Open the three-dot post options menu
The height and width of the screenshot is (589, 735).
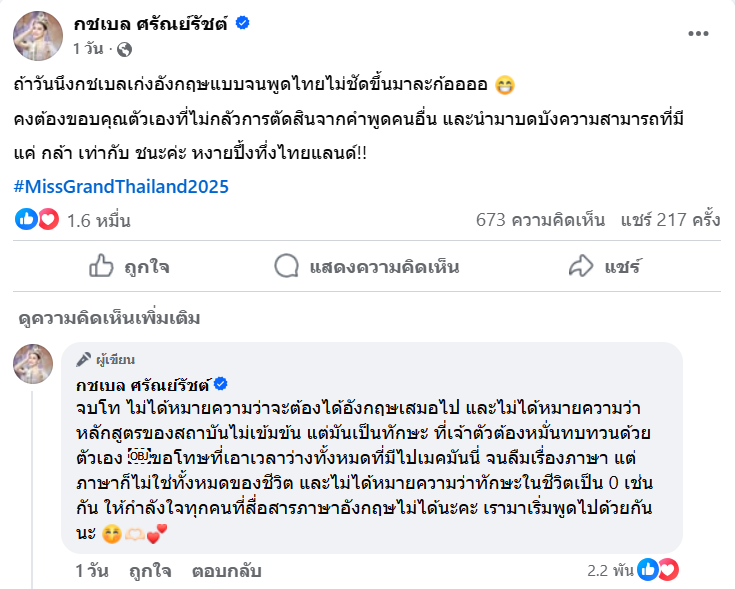(x=699, y=32)
